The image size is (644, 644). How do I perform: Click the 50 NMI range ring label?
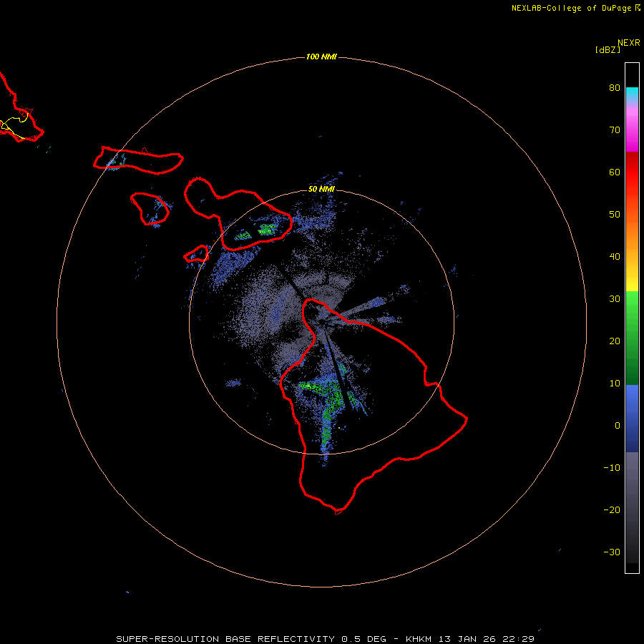(321, 189)
